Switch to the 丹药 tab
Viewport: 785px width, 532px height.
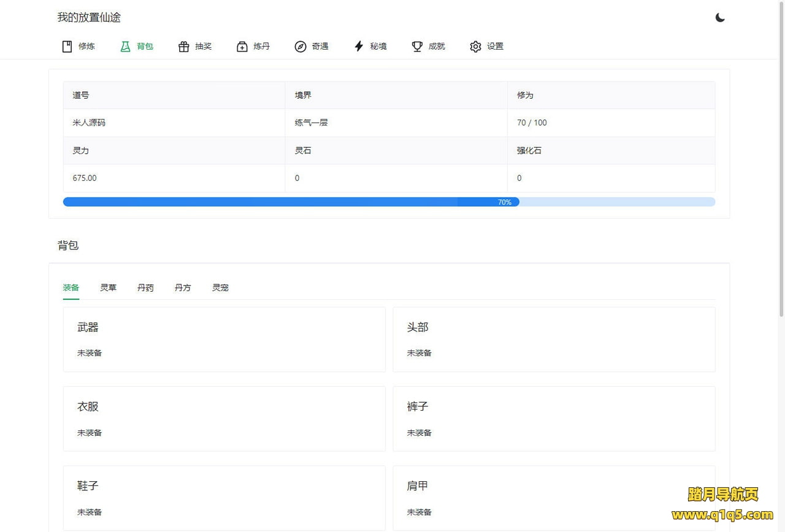point(145,287)
